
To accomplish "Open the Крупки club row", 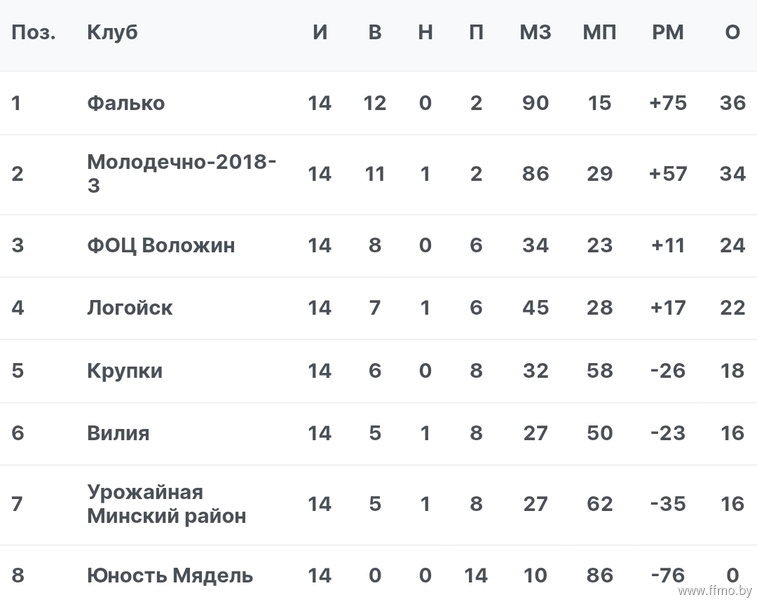I will [x=378, y=371].
